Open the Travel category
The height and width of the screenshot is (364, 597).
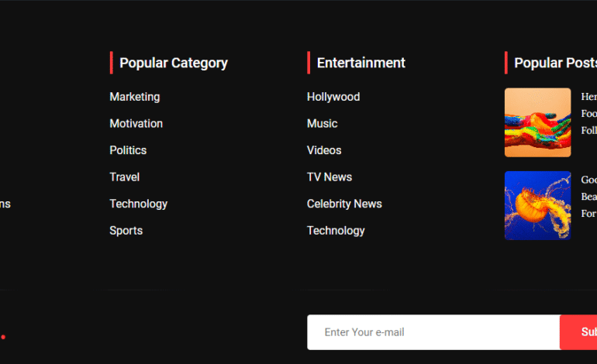coord(124,177)
